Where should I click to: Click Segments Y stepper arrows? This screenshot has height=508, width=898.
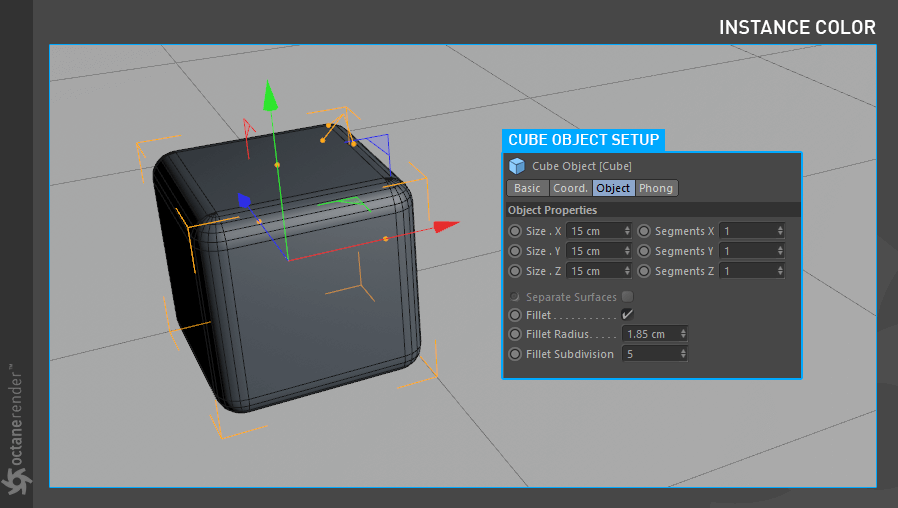point(780,251)
